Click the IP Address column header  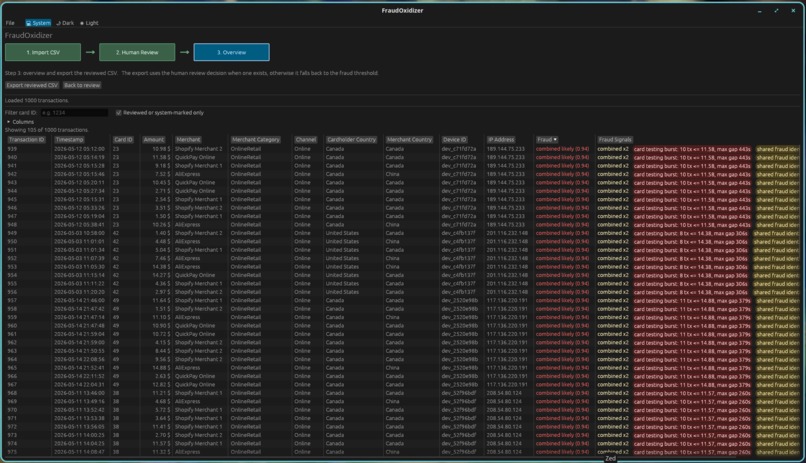(x=501, y=140)
